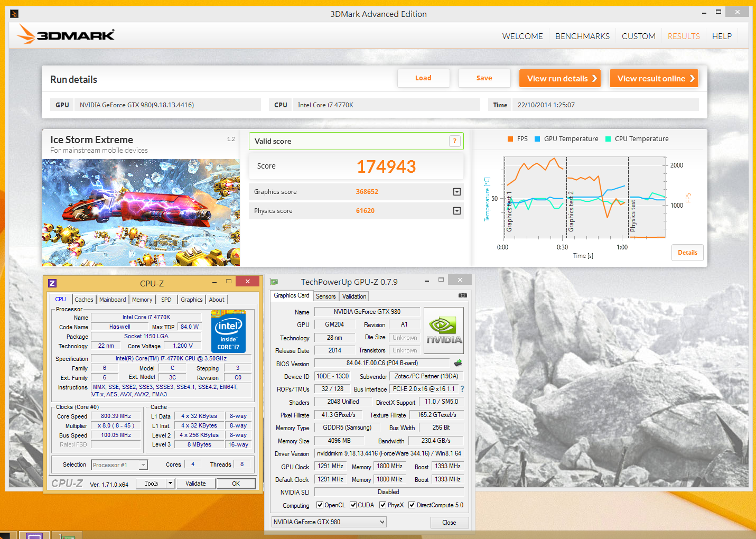The image size is (756, 539).
Task: Click the 3DMark logo in header
Action: pos(66,35)
